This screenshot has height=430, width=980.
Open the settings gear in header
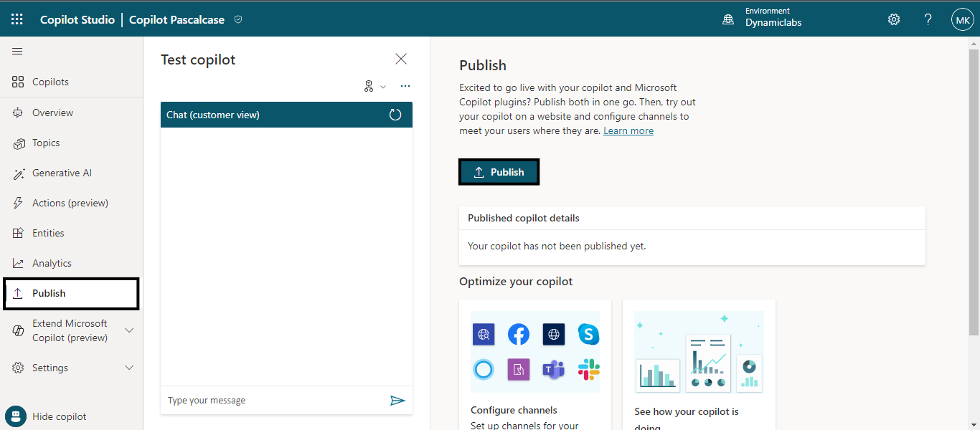click(894, 19)
